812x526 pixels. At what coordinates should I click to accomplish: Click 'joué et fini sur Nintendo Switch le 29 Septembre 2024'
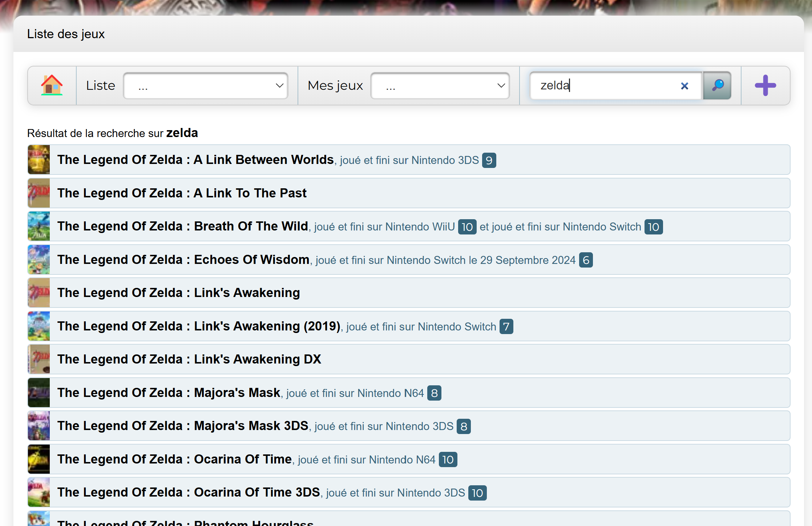446,260
